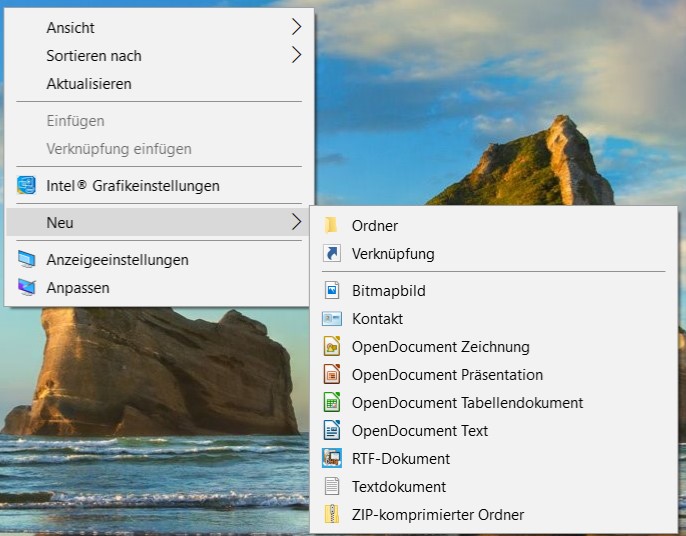The image size is (686, 536).
Task: Expand the Sortieren nach submenu arrow
Action: point(297,55)
